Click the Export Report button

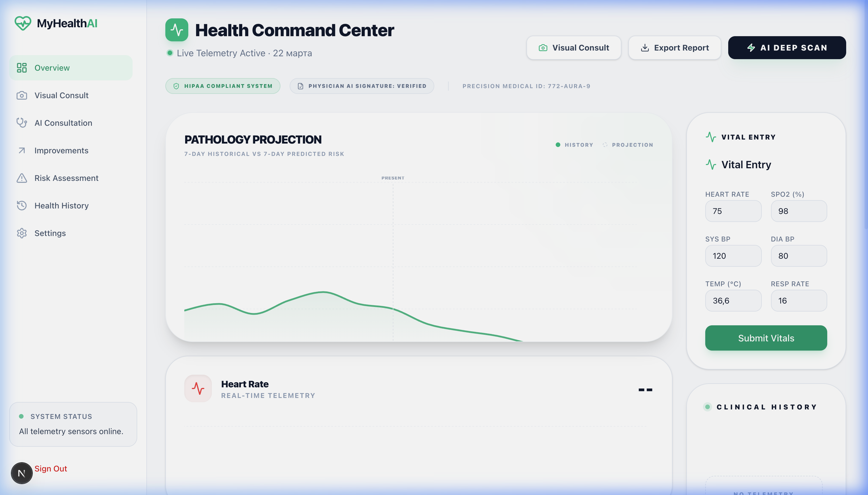674,48
